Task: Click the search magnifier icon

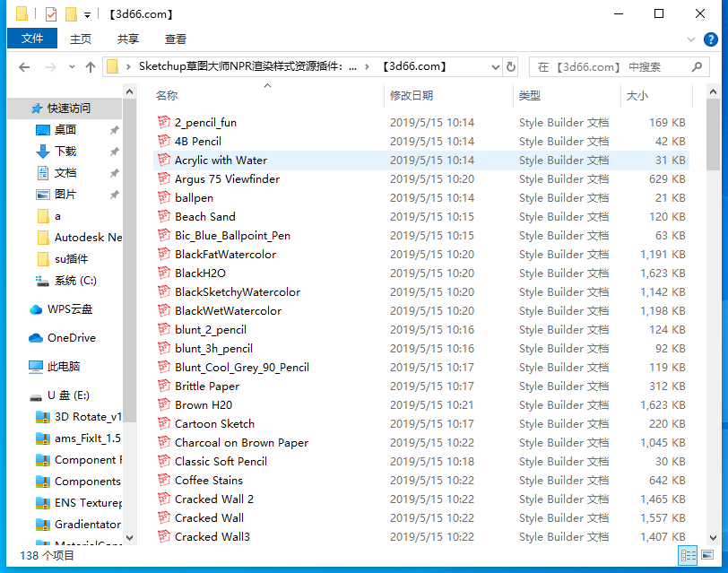Action: coord(697,67)
